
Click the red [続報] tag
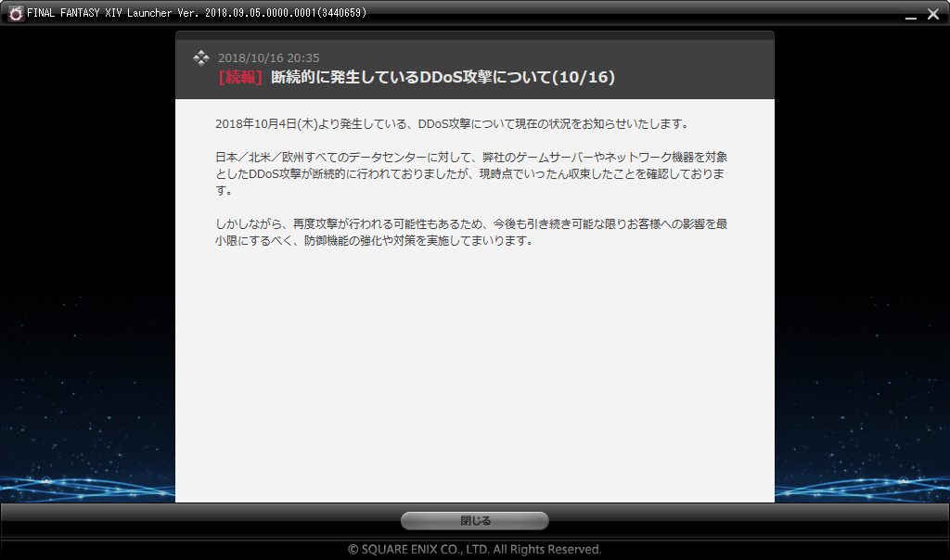coord(240,78)
